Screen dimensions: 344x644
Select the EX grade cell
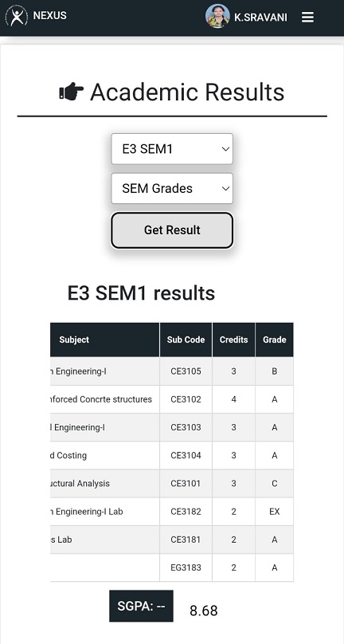(275, 512)
